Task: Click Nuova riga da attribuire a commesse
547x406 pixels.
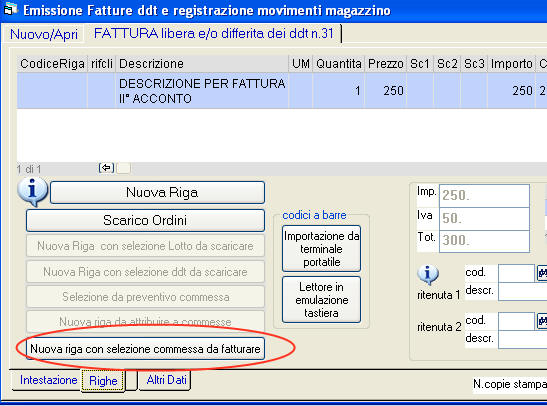Action: click(x=145, y=321)
